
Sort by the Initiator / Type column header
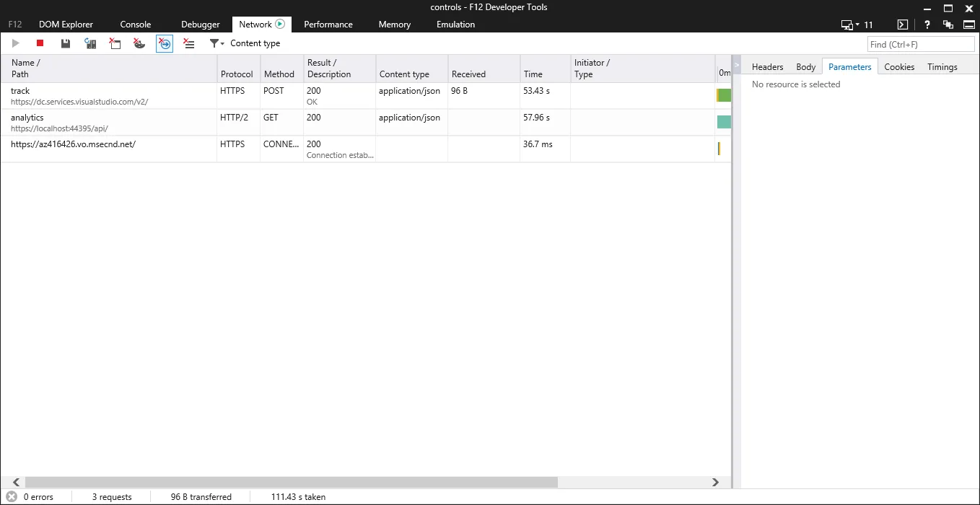point(642,69)
